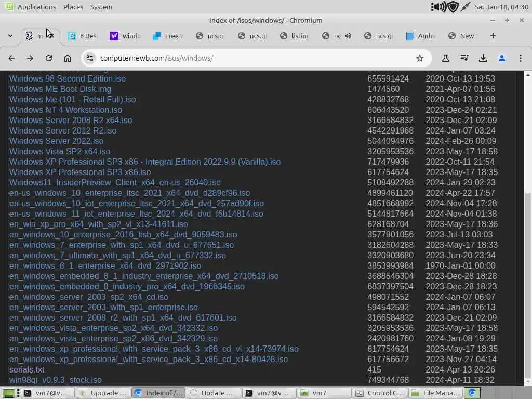Image resolution: width=532 pixels, height=399 pixels.
Task: Open the Mint menu logo icon
Action: click(9, 6)
